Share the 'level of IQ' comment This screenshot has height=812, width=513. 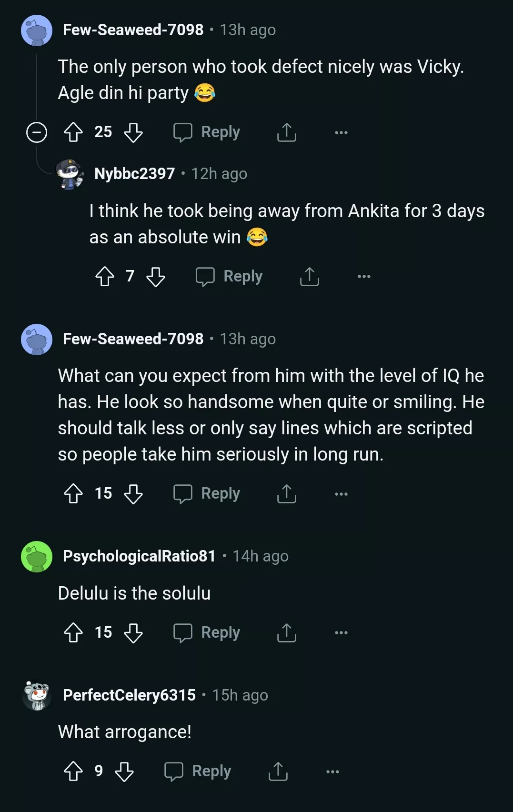tap(286, 493)
